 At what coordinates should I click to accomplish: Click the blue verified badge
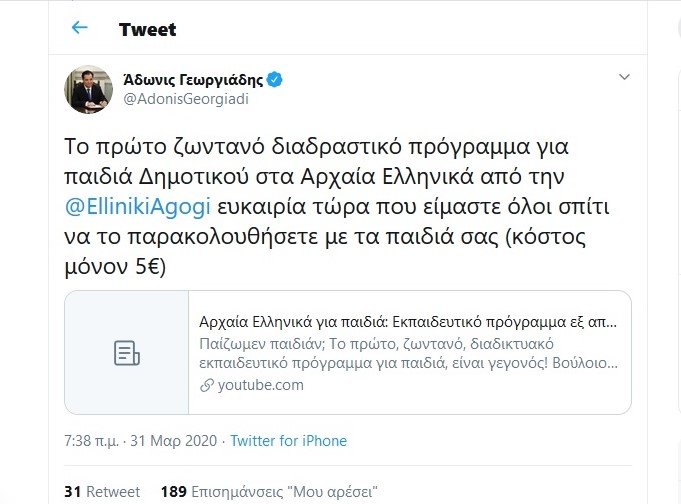[274, 79]
